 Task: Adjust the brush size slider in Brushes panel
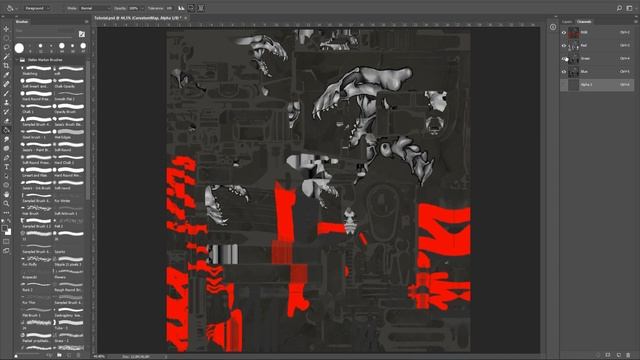[x=45, y=38]
